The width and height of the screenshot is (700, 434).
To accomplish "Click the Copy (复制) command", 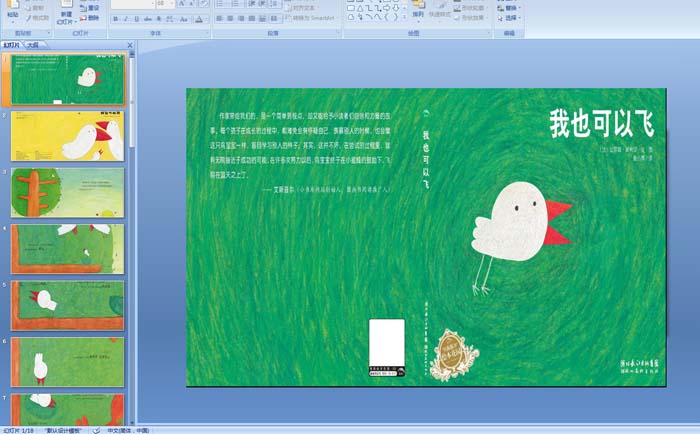I will pos(35,8).
